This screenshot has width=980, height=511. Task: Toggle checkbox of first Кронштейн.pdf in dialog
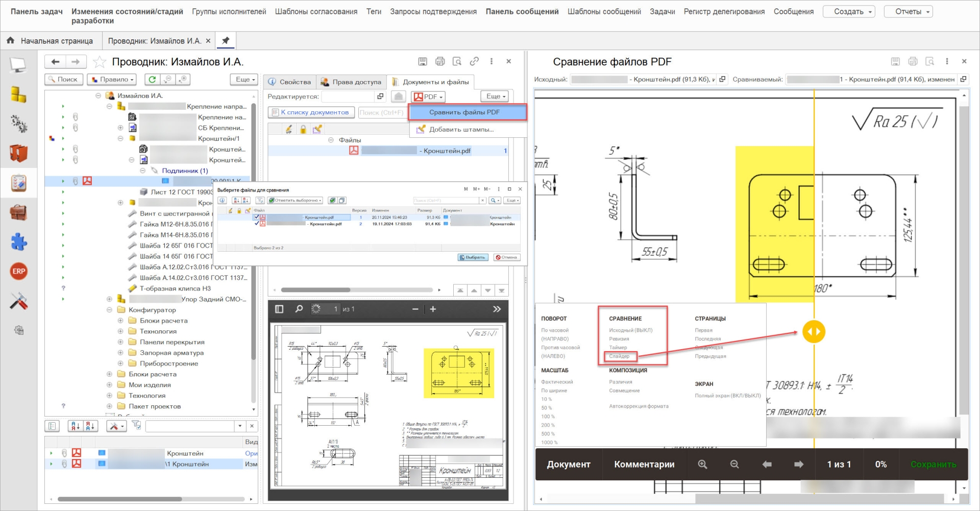pos(257,217)
